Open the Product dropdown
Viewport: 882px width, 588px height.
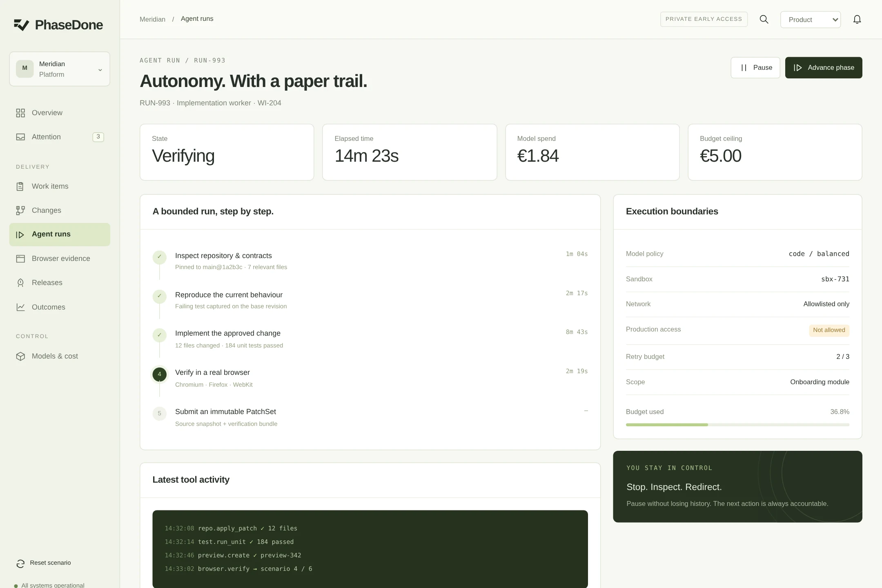(811, 20)
